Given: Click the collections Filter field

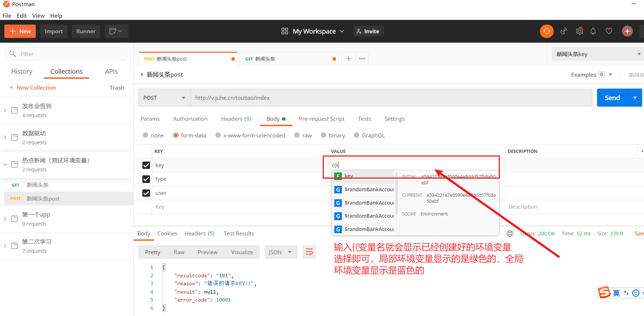Looking at the screenshot, I should (x=67, y=54).
